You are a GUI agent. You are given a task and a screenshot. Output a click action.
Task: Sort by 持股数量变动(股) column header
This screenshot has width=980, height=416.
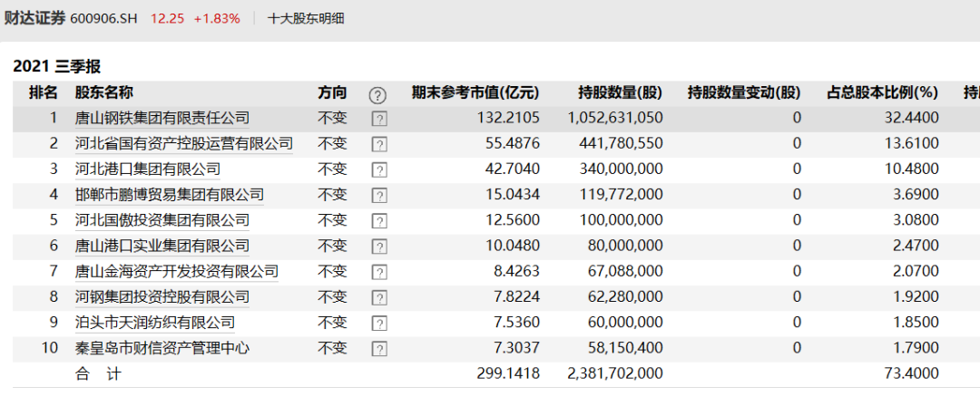[x=744, y=93]
